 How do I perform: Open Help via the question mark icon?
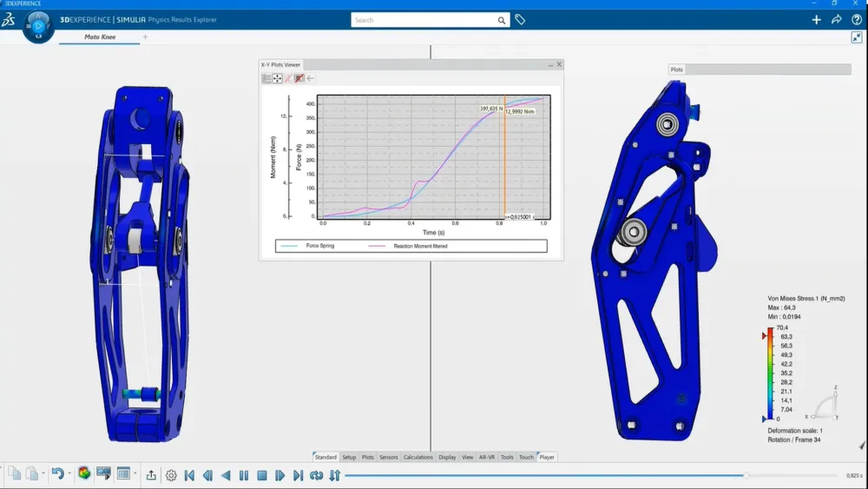point(857,19)
